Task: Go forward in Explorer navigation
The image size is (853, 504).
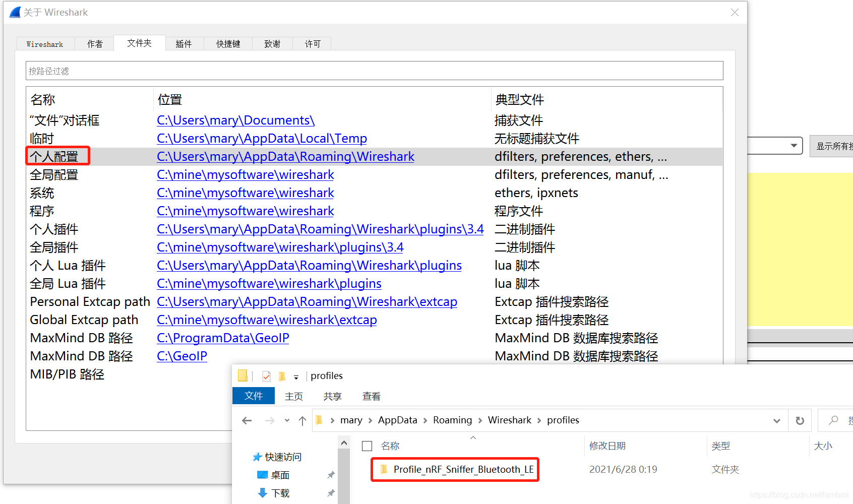Action: pyautogui.click(x=270, y=420)
